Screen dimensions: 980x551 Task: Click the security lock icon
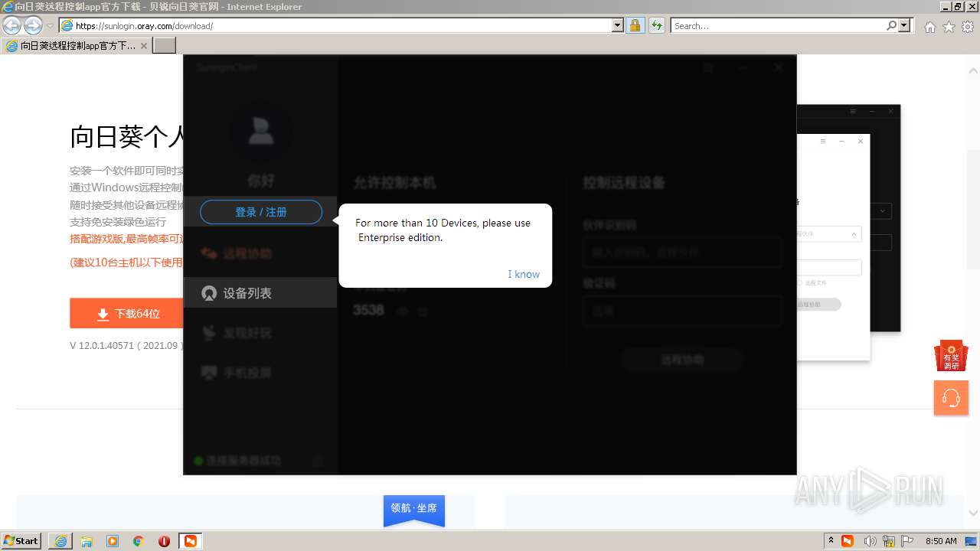point(635,25)
